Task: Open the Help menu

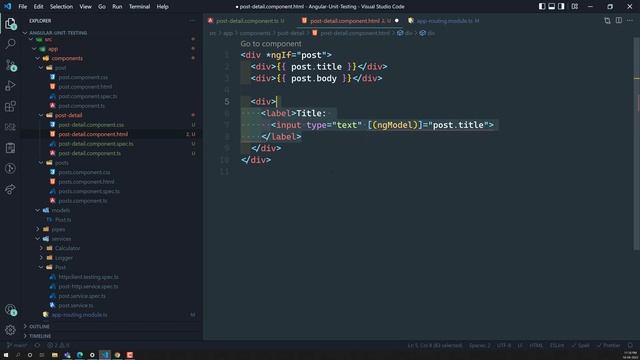Action: click(x=162, y=7)
